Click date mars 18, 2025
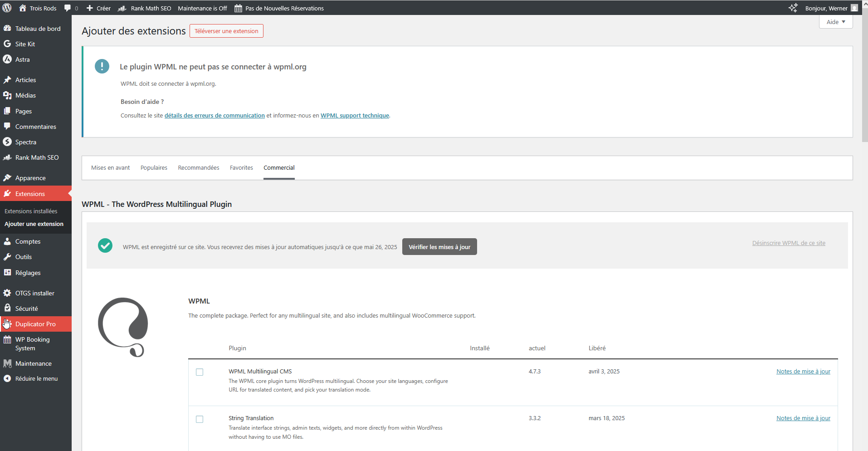The height and width of the screenshot is (451, 868). click(x=607, y=418)
